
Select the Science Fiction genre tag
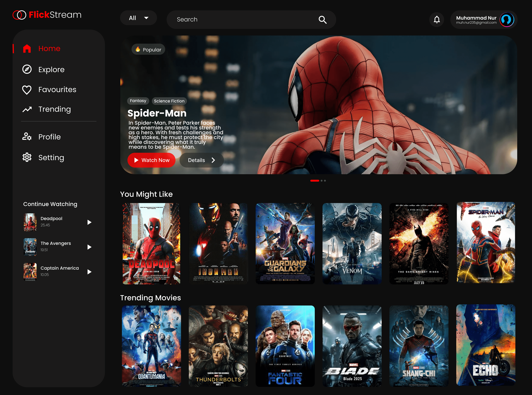coord(169,101)
